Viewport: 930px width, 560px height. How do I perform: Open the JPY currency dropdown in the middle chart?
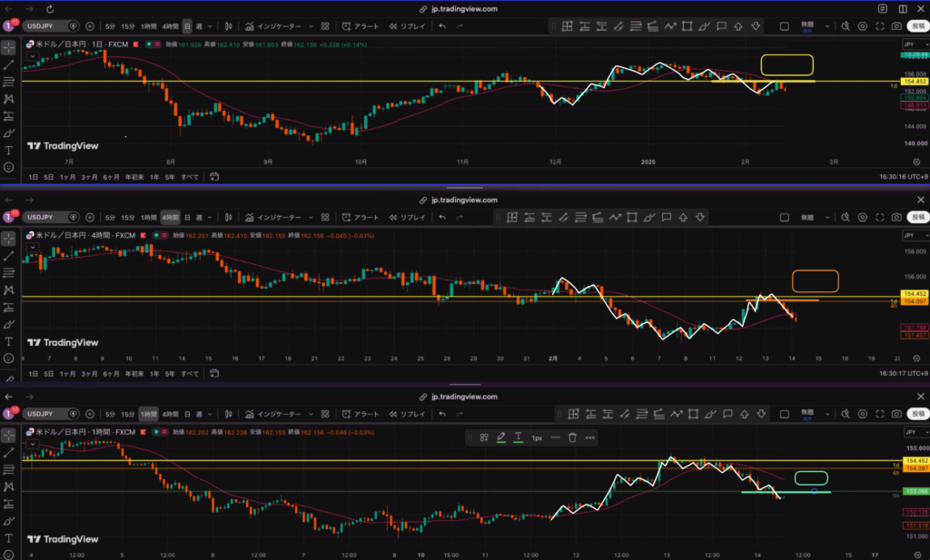pos(915,235)
